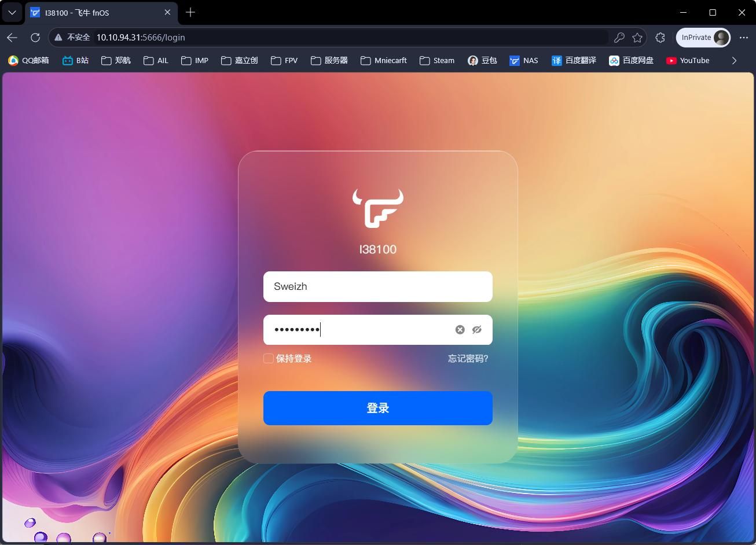Clear the password field with the X icon

tap(460, 330)
